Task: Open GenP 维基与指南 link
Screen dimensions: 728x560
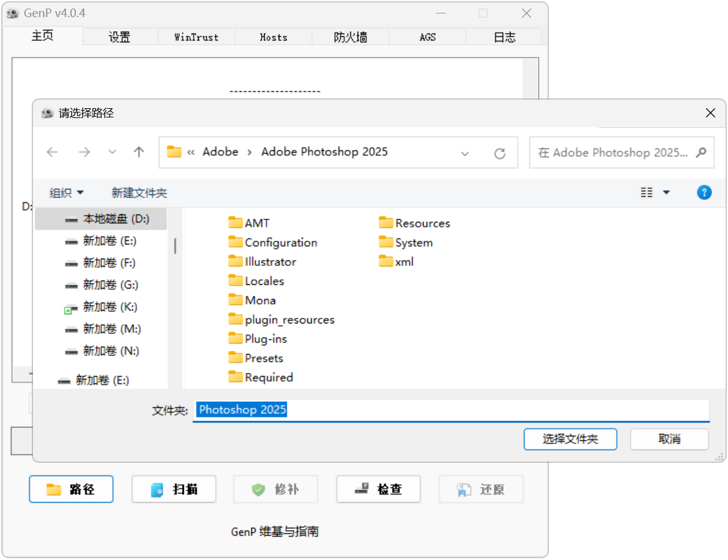Action: [x=275, y=531]
